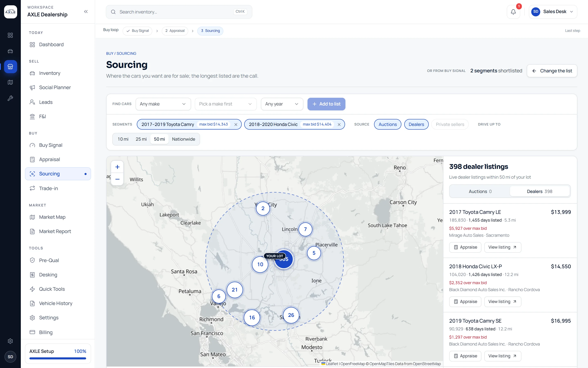Open the Pick a make first dropdown

pos(225,104)
